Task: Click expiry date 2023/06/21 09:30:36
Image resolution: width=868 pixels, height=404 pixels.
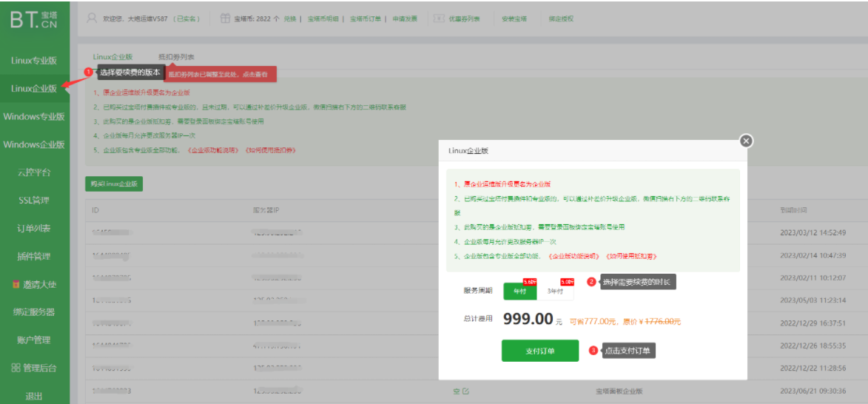Action: (813, 391)
